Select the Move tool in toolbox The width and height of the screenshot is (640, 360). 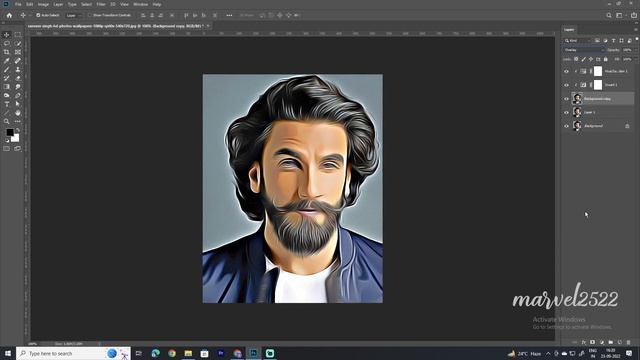click(7, 35)
